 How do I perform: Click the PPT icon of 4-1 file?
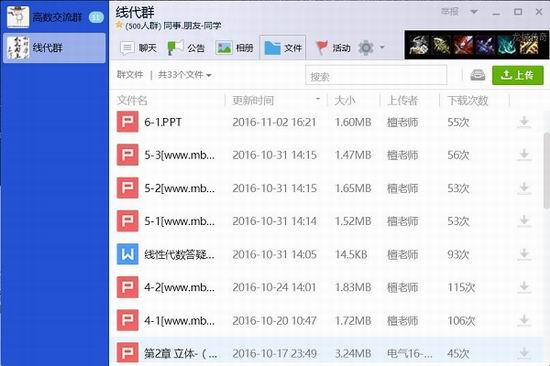coord(127,320)
